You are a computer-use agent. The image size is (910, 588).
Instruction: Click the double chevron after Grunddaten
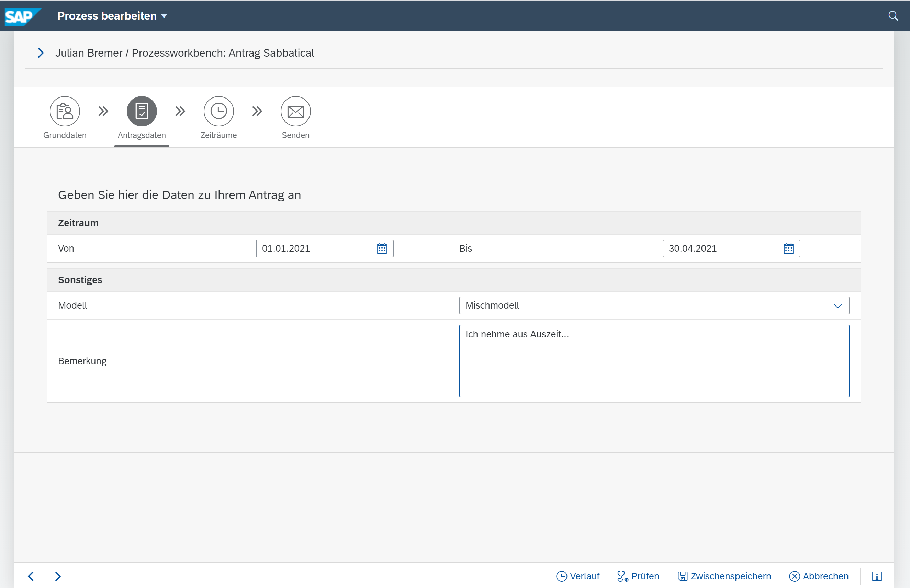tap(103, 111)
